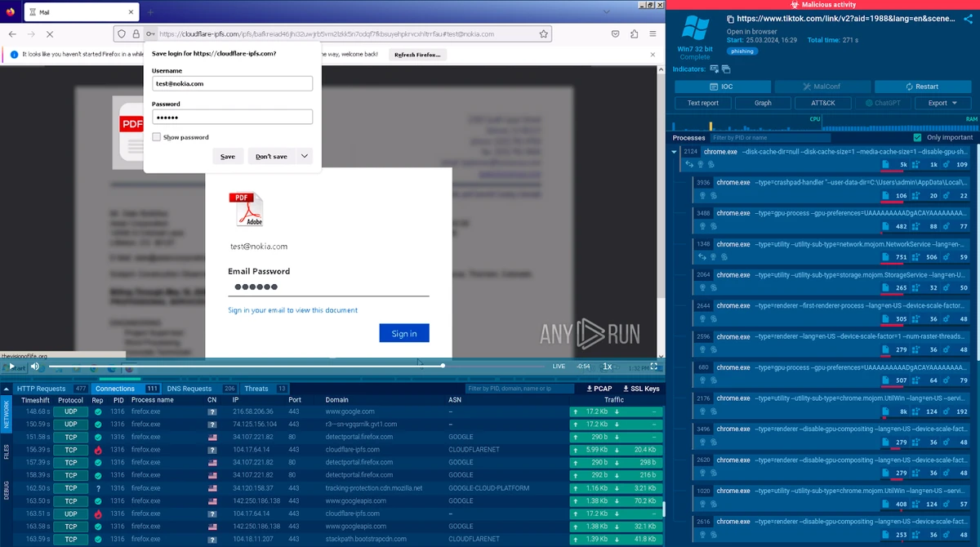Click the Filter by PID, domain, name field

[x=521, y=389]
